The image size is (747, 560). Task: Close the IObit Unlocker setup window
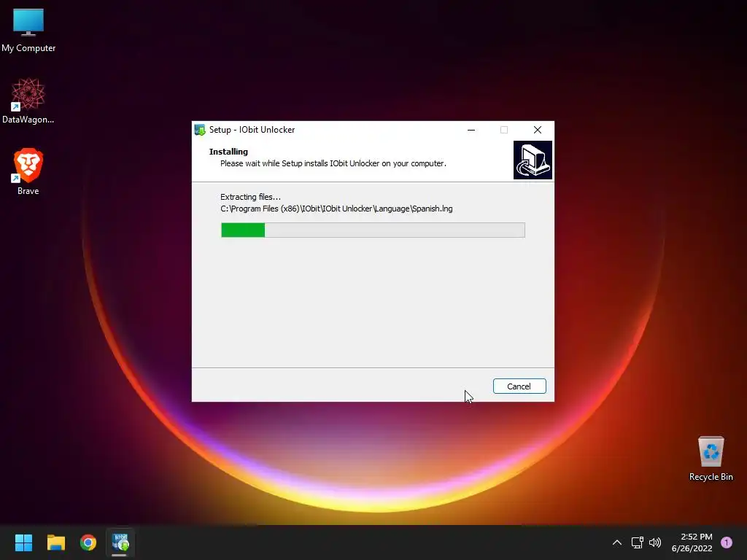pyautogui.click(x=538, y=130)
